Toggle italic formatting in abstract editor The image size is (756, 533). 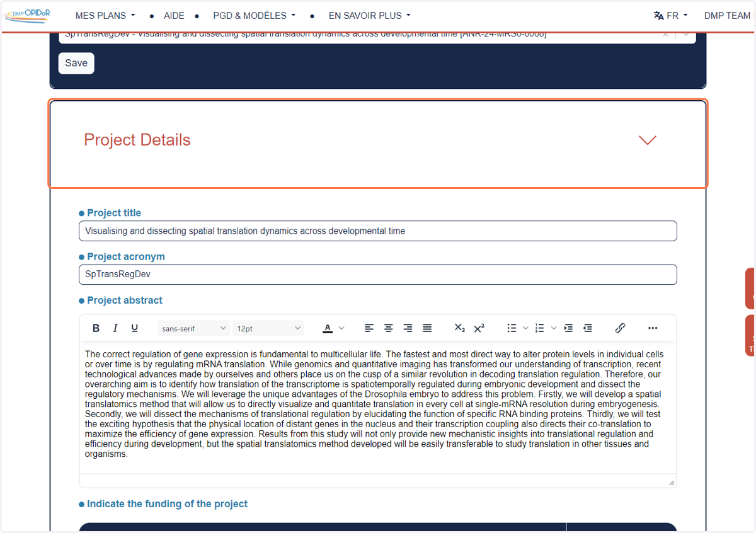point(115,328)
